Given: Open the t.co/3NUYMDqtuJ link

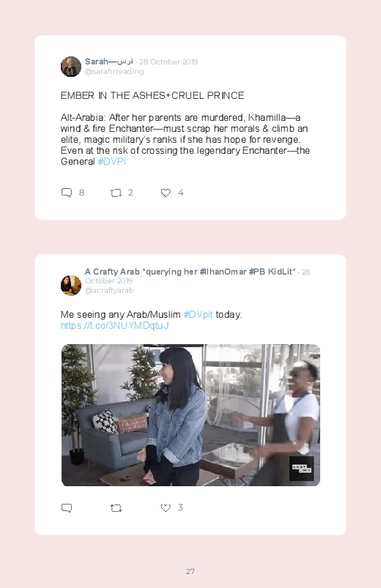Looking at the screenshot, I should click(114, 326).
